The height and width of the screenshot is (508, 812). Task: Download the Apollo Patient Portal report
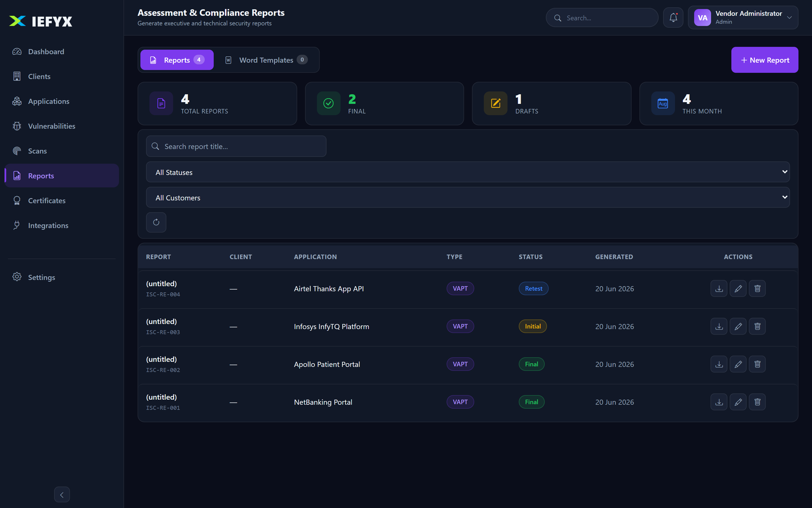tap(719, 364)
